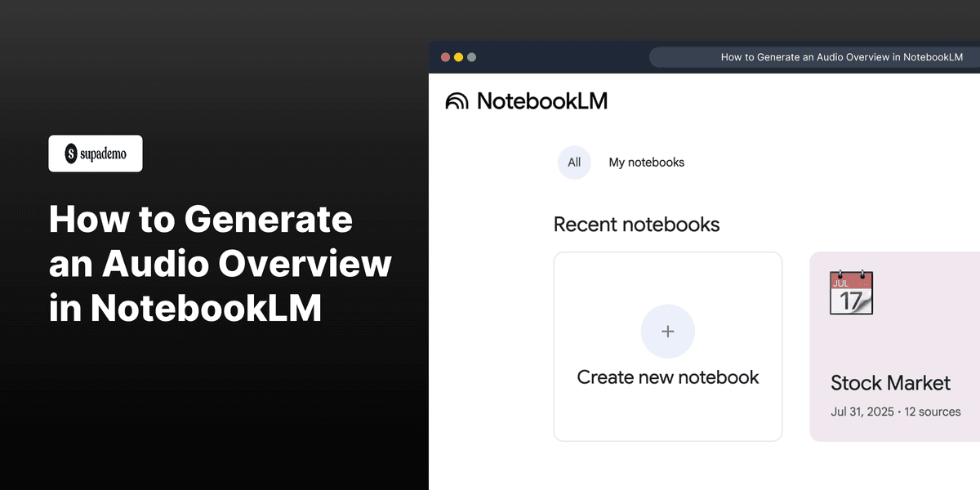980x490 pixels.
Task: Click the Jul 31, 2025 · 12 sources label
Action: tap(896, 412)
